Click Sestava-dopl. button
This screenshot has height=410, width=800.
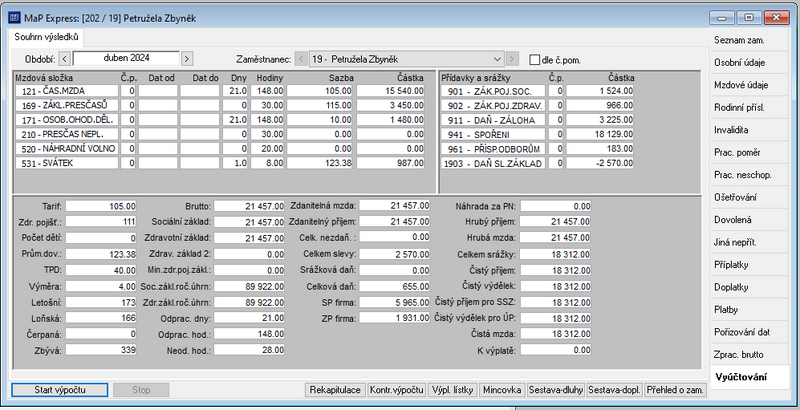click(x=614, y=390)
